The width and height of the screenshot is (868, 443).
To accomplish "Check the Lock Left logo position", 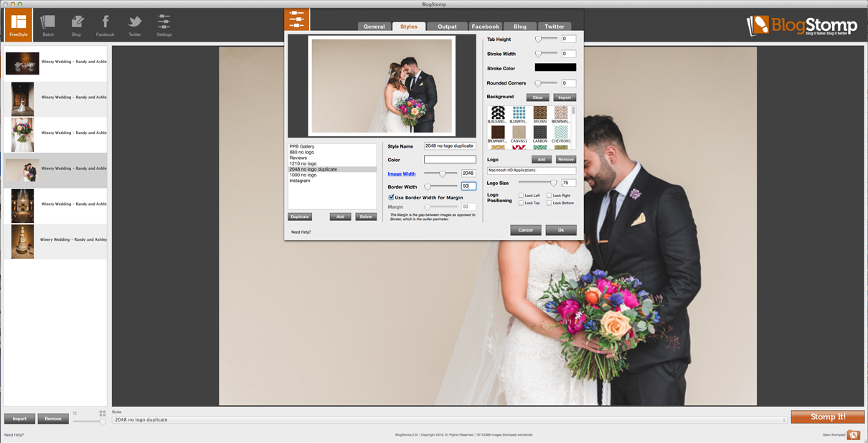I will pyautogui.click(x=522, y=194).
